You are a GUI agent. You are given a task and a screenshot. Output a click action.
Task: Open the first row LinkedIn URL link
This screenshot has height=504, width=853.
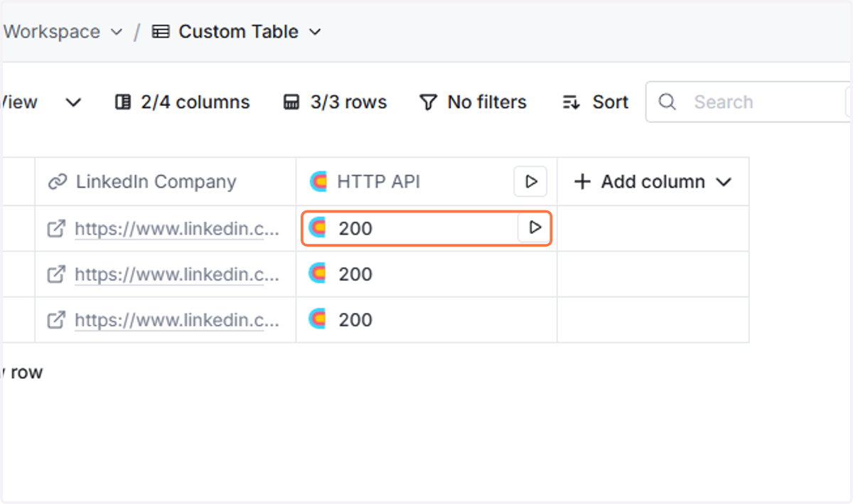tap(177, 229)
